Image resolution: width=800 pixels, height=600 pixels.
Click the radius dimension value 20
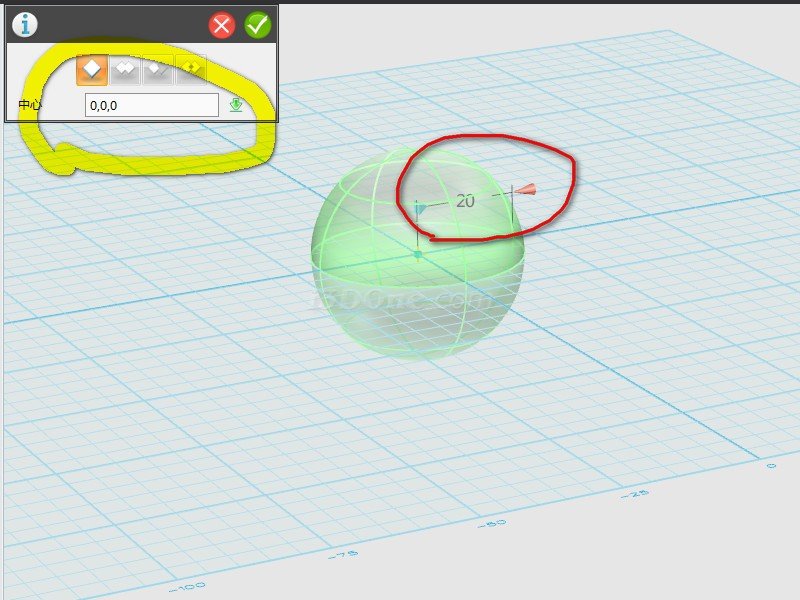click(465, 201)
